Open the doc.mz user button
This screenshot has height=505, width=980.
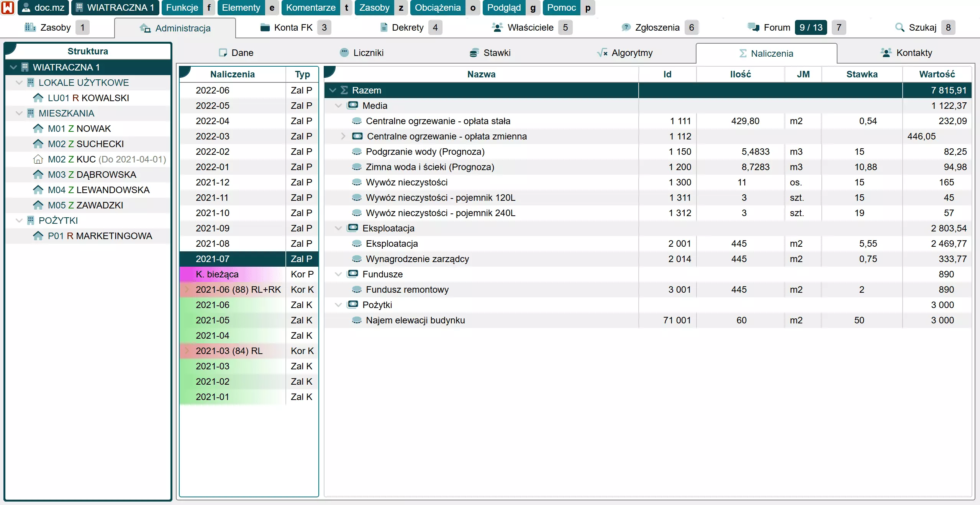pyautogui.click(x=43, y=8)
